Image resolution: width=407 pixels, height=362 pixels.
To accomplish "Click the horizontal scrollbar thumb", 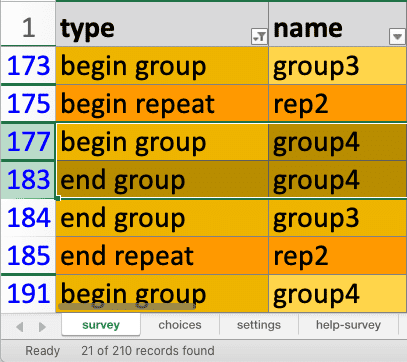I will [126, 306].
